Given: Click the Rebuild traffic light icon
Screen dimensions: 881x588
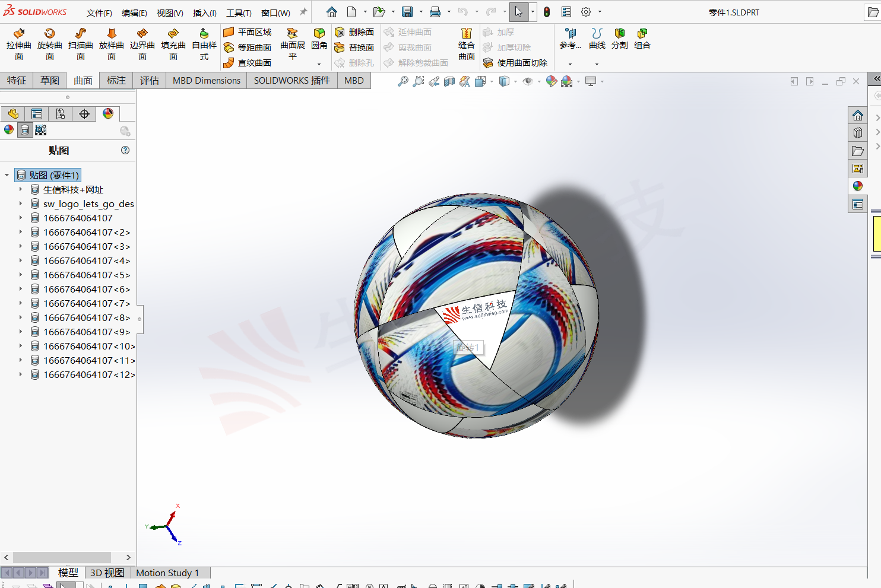Looking at the screenshot, I should coord(547,12).
